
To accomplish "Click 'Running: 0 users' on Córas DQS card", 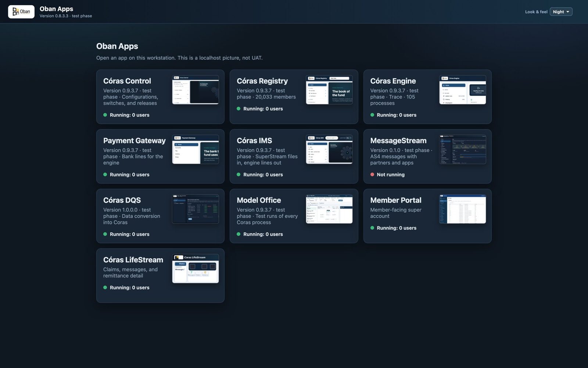I will pyautogui.click(x=130, y=234).
